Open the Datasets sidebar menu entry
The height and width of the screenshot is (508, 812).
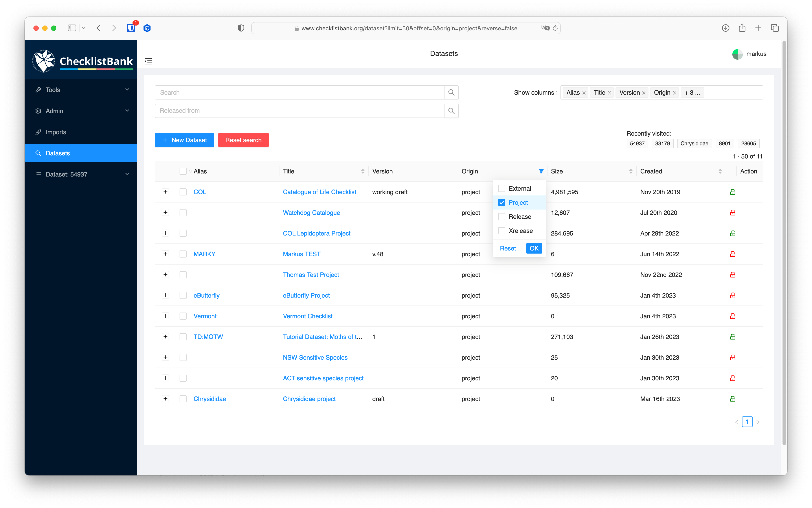(x=57, y=153)
